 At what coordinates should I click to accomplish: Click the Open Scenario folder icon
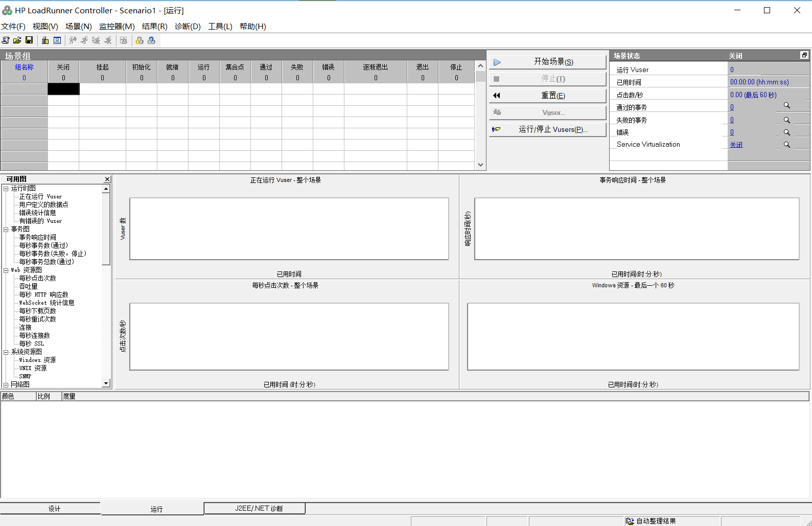pos(17,40)
